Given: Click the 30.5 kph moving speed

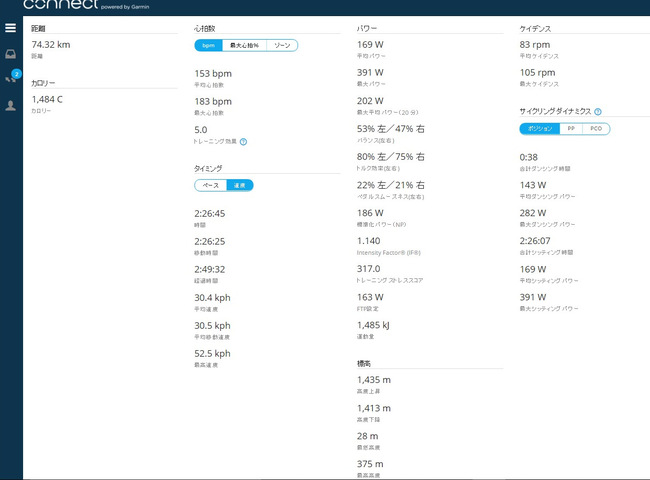Looking at the screenshot, I should tap(212, 326).
